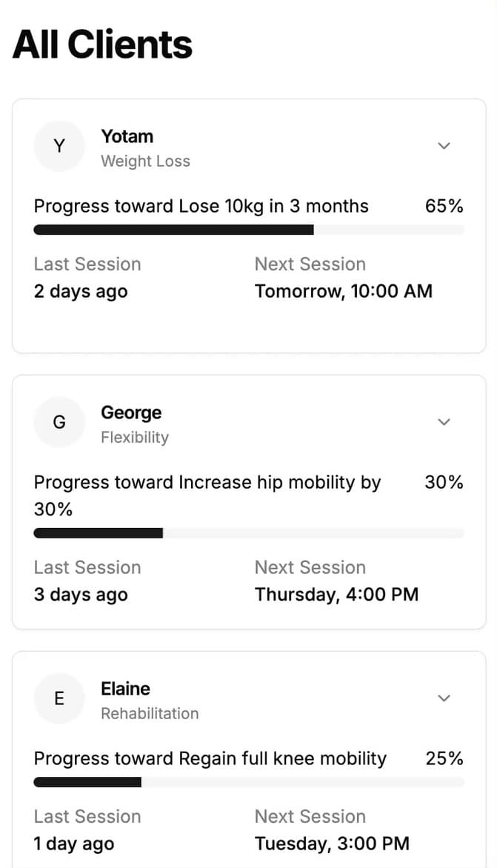Expand George's client card chevron
The height and width of the screenshot is (868, 497).
(x=444, y=422)
